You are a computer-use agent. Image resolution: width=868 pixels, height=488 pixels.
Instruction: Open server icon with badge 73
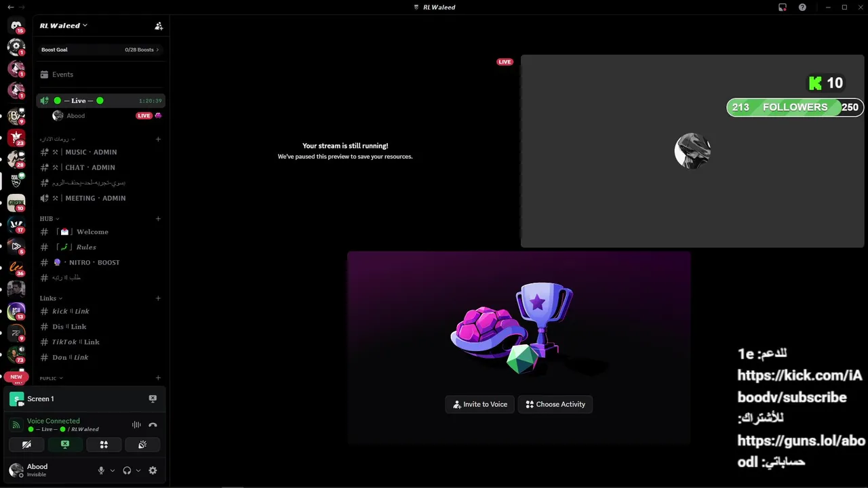tap(16, 354)
